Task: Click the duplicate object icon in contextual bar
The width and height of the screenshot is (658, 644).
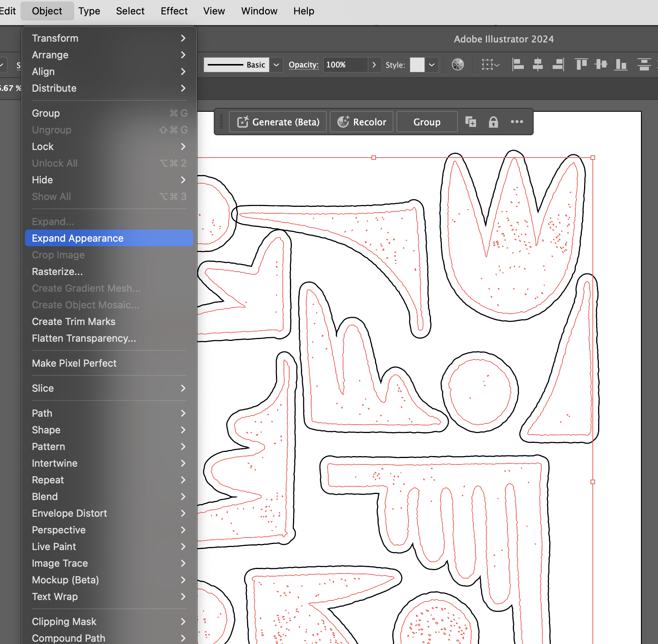Action: [x=471, y=122]
